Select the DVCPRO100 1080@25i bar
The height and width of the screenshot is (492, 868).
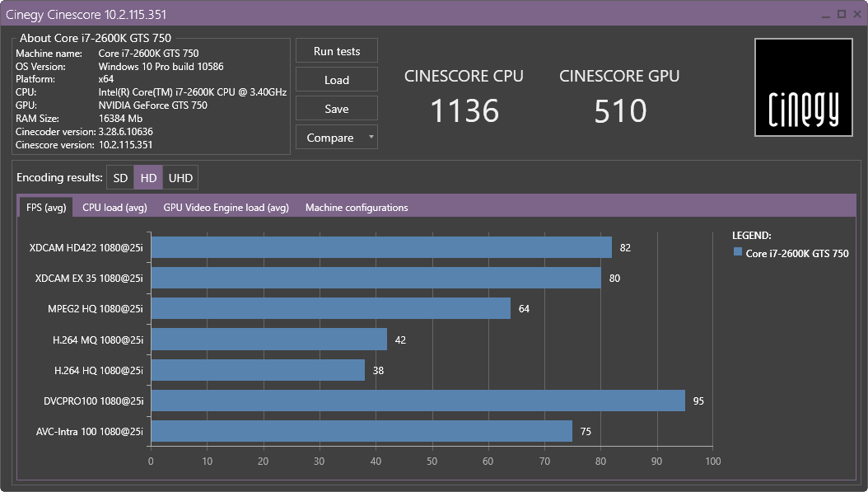(x=418, y=401)
